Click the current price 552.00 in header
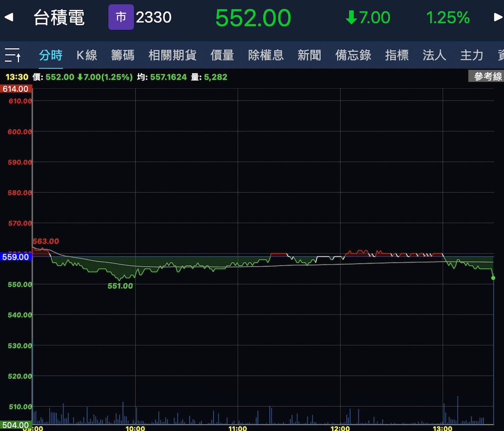Screen dimensions: 504x431 253,18
